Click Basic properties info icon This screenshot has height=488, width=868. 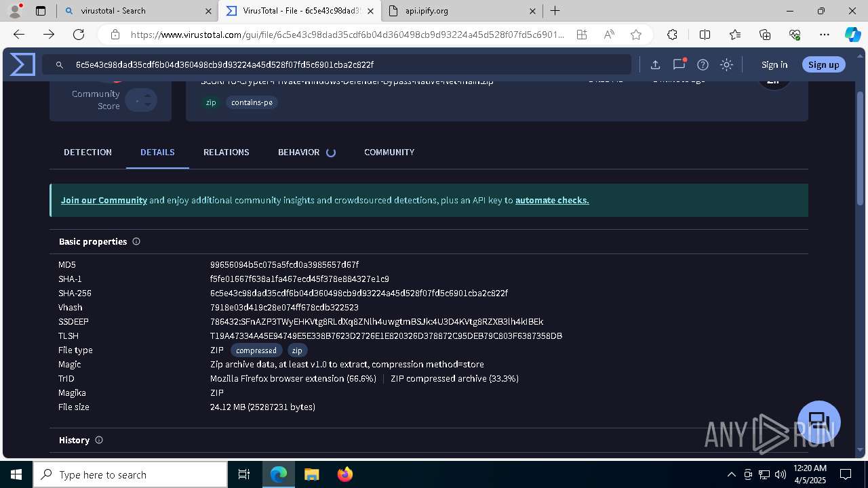(x=136, y=241)
